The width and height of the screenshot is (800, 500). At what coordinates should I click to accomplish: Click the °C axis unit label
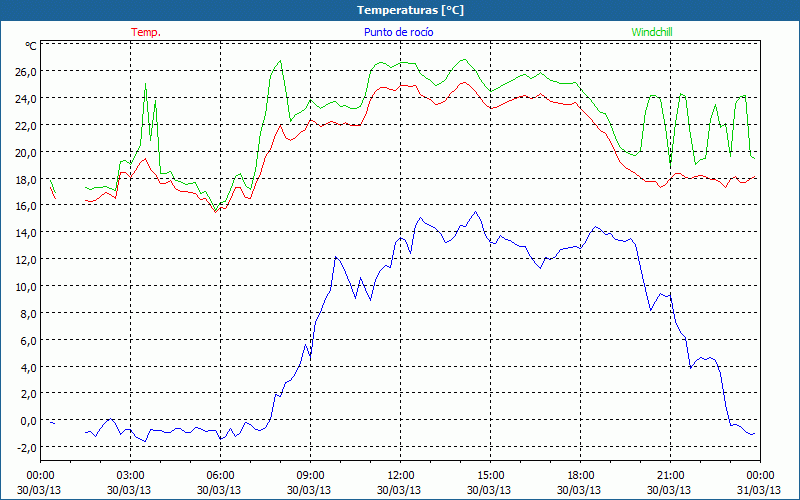point(31,46)
